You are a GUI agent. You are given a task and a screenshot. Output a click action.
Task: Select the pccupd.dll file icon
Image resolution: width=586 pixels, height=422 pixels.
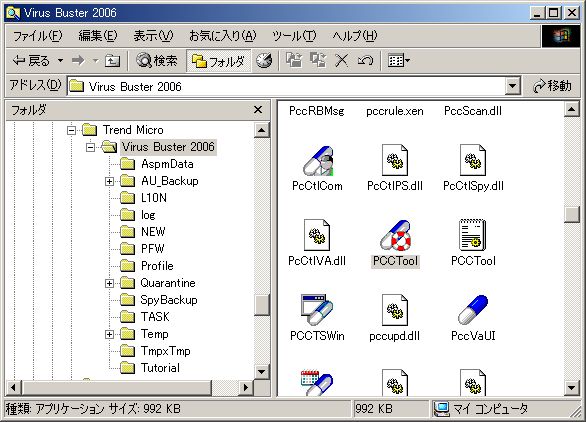pyautogui.click(x=395, y=310)
